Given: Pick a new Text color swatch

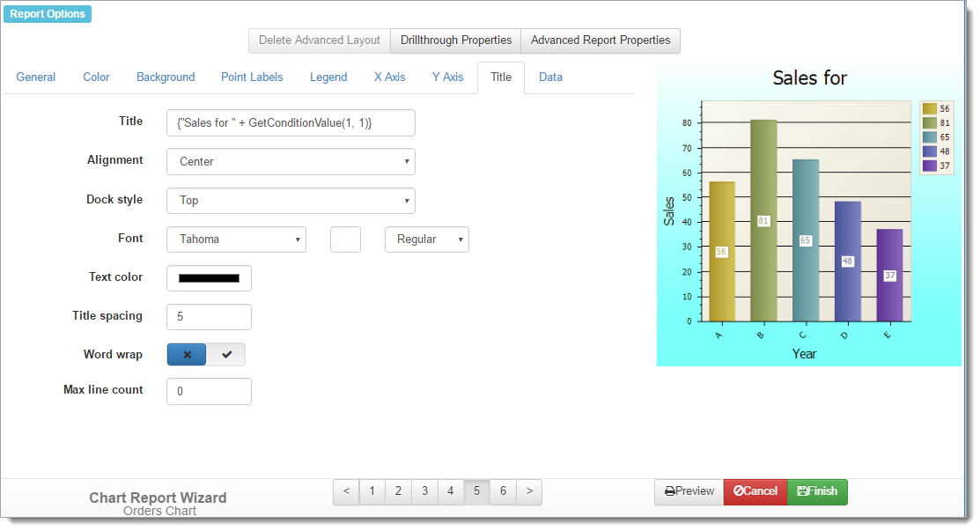Looking at the screenshot, I should pyautogui.click(x=209, y=278).
